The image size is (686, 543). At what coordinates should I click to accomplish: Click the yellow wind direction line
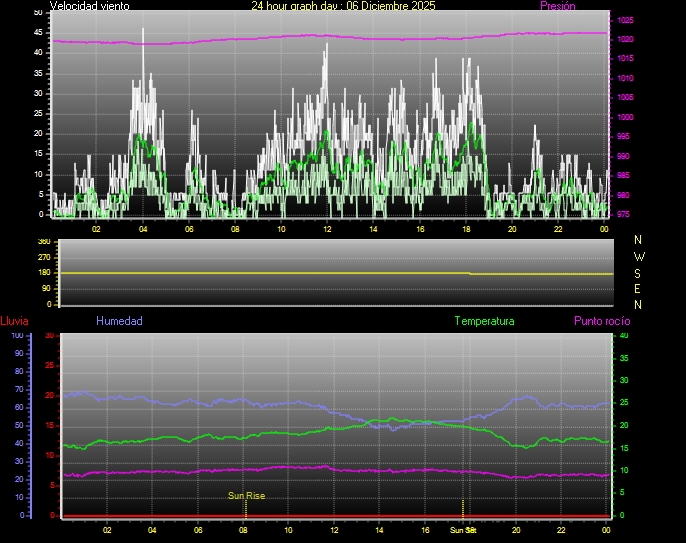(300, 273)
